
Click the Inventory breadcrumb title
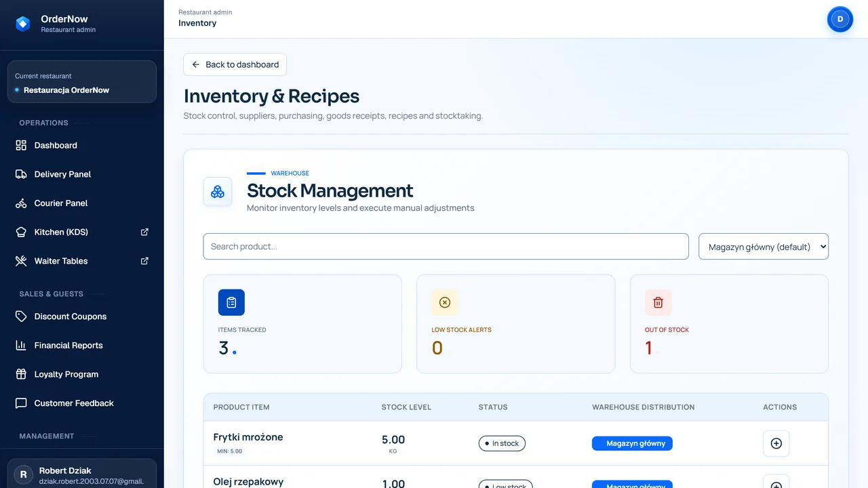(x=197, y=23)
